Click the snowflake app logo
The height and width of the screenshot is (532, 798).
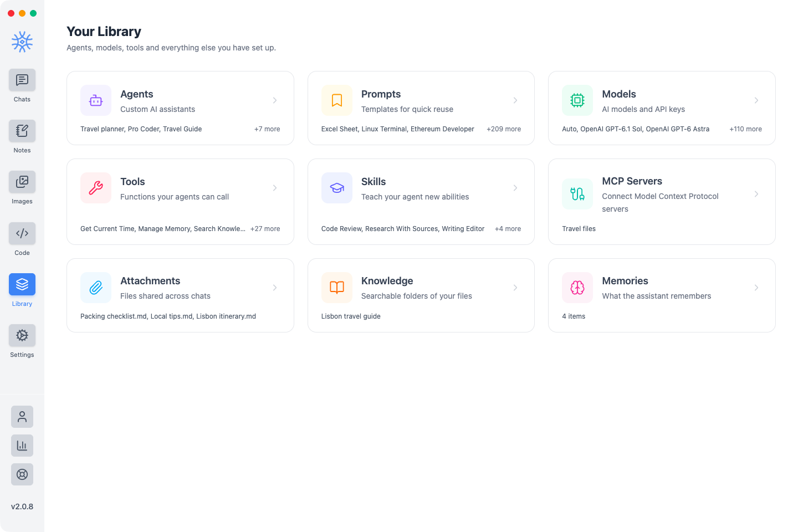coord(22,42)
